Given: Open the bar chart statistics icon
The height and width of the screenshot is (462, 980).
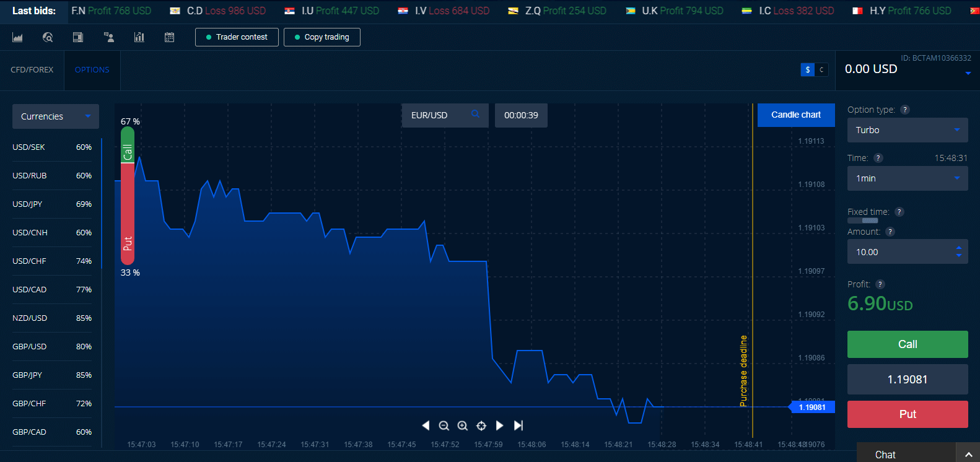Looking at the screenshot, I should coord(139,37).
